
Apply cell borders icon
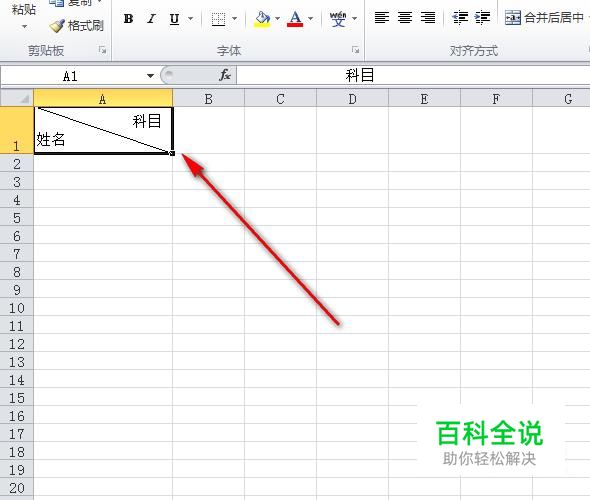click(218, 18)
